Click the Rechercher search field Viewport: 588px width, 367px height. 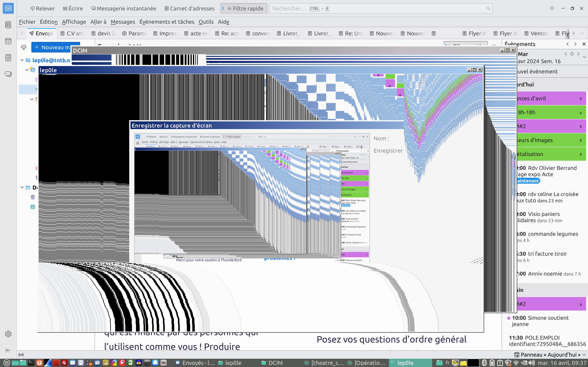(377, 9)
